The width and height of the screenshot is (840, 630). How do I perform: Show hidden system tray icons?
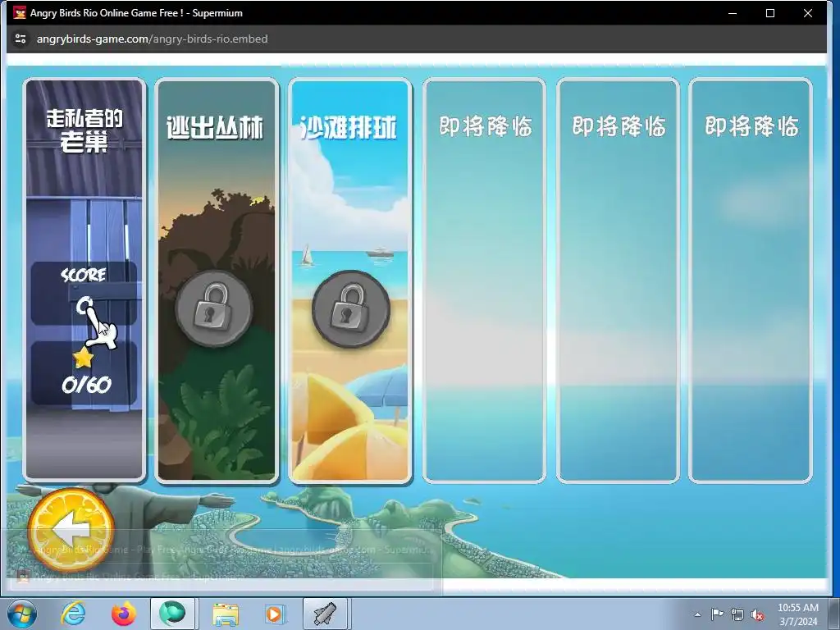(697, 614)
